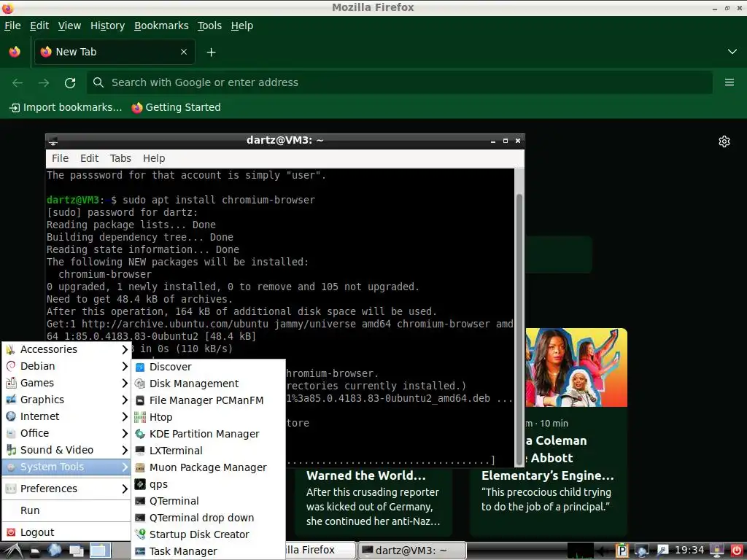
Task: Open Discover from System Tools submenu
Action: pos(208,367)
